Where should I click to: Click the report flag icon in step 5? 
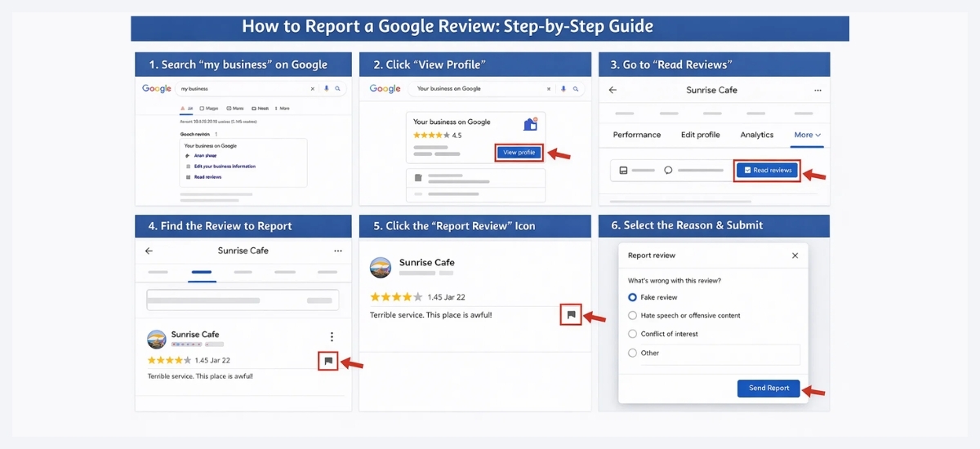[571, 315]
